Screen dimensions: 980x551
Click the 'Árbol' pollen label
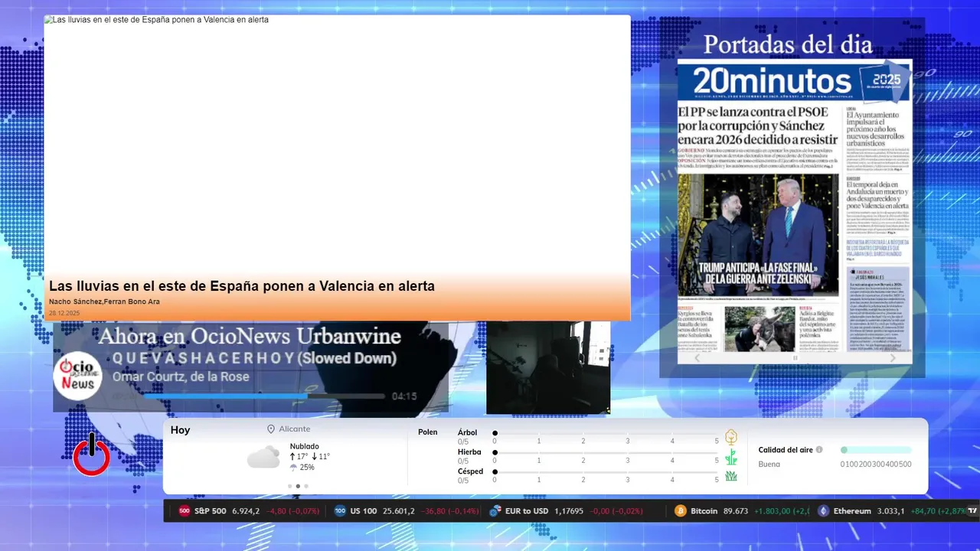pos(467,432)
